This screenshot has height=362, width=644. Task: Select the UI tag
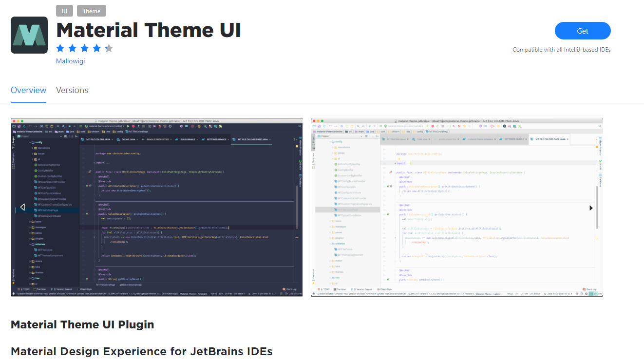coord(64,11)
